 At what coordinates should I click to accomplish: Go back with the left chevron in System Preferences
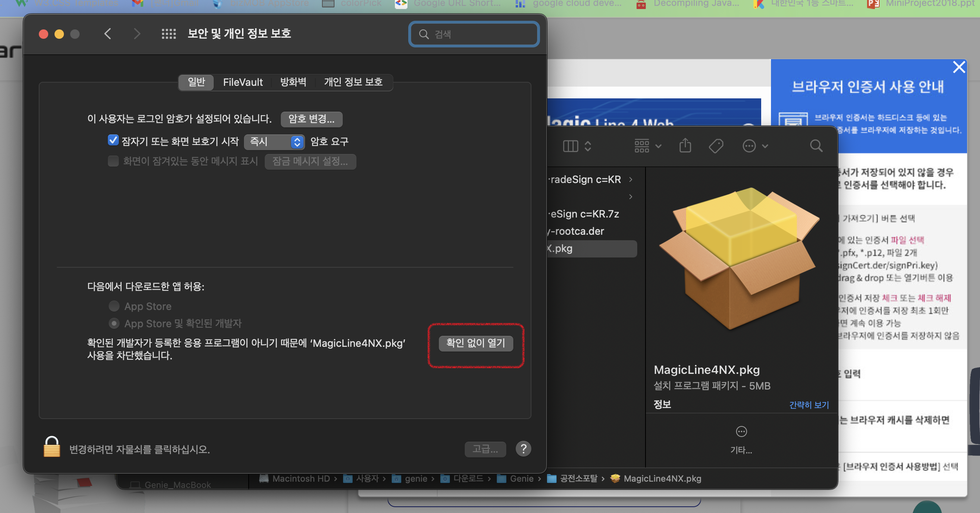click(108, 34)
